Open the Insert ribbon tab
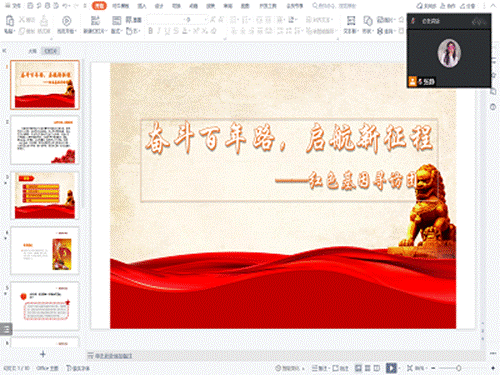500x375 pixels. coord(142,6)
